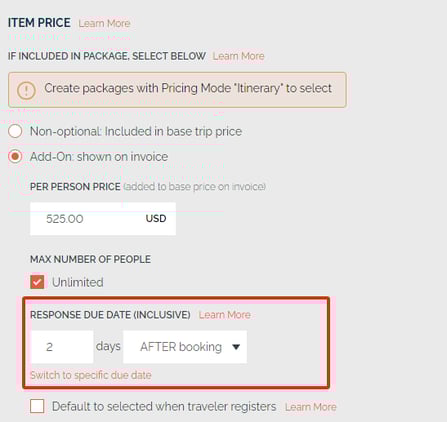This screenshot has width=447, height=422.
Task: Click the Unlimited label text
Action: (78, 282)
